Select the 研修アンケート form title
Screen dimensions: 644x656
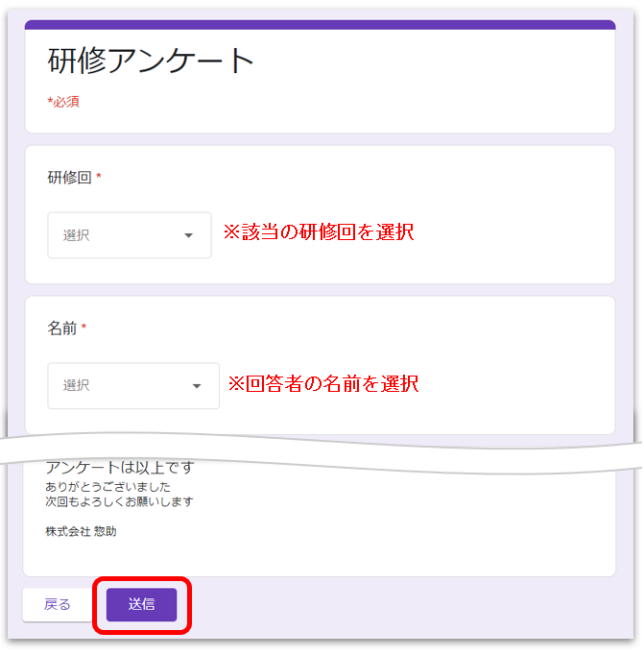[151, 61]
